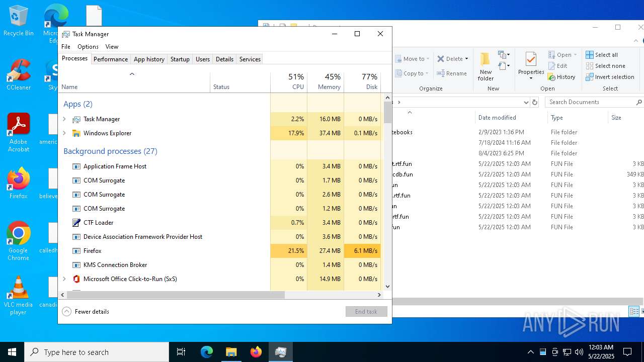The width and height of the screenshot is (644, 362).
Task: Open the Explorer address bar history dropdown
Action: click(526, 102)
